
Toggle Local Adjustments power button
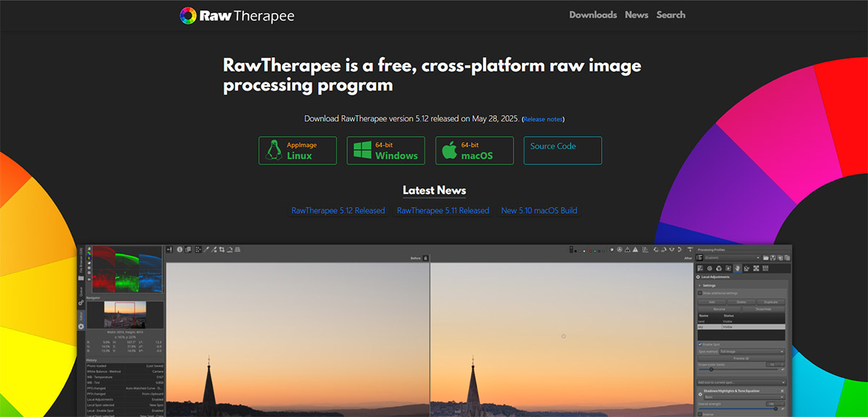698,277
